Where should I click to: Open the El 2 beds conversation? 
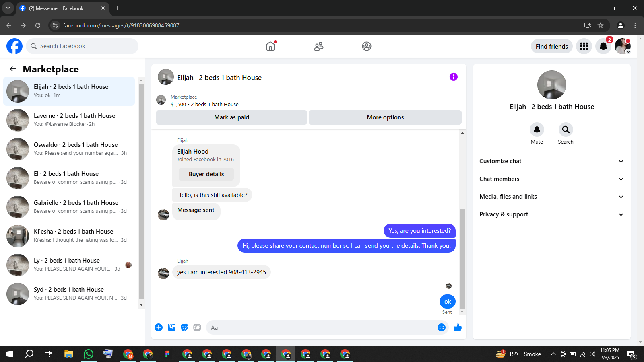point(69,178)
